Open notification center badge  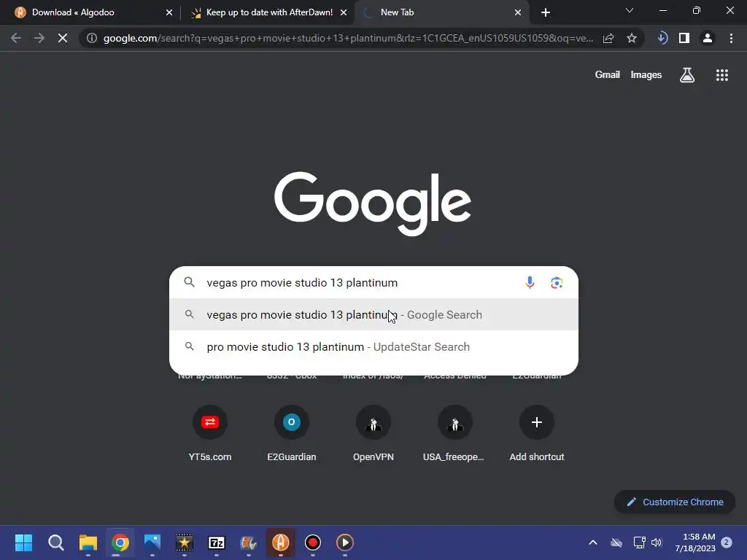727,542
